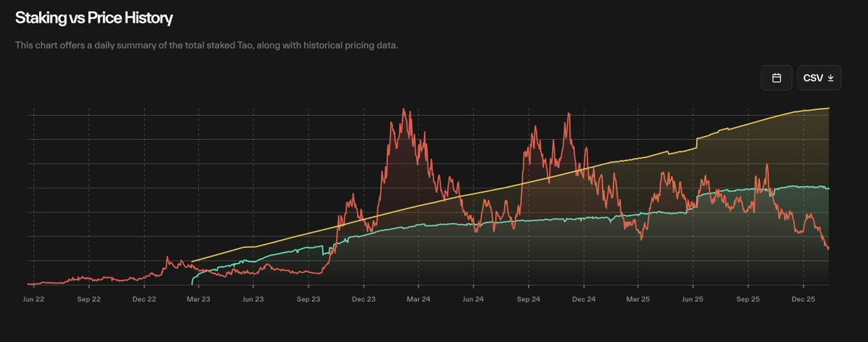Click the 'Sep 24' axis label
868x342 pixels.
pos(528,299)
